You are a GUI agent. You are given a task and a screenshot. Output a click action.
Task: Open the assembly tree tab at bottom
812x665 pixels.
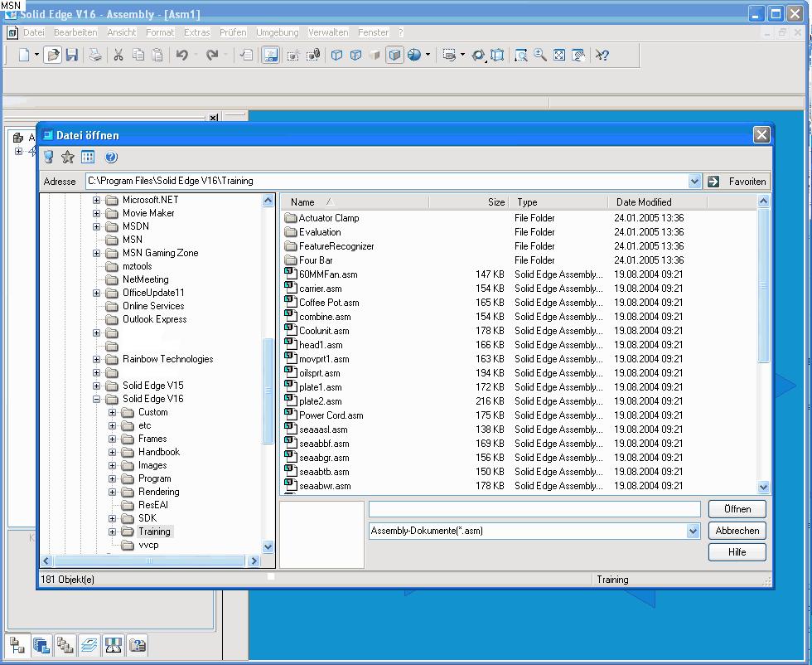pyautogui.click(x=17, y=645)
